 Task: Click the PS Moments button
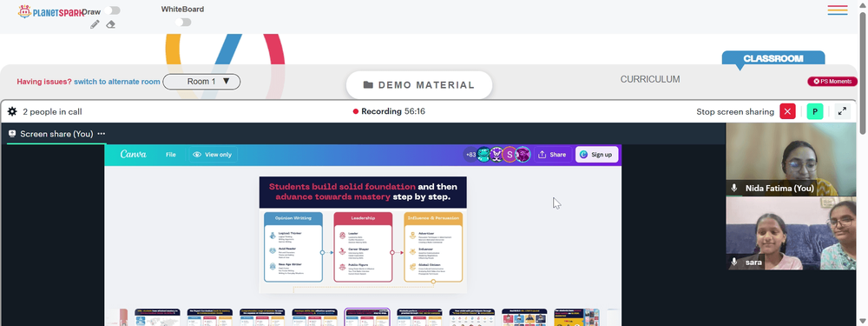(x=832, y=82)
